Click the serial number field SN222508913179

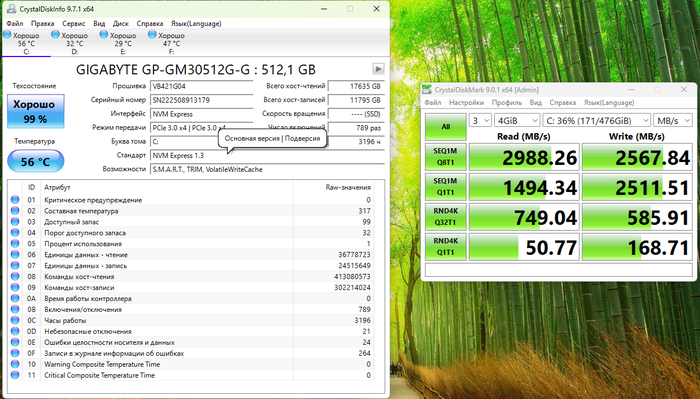202,100
